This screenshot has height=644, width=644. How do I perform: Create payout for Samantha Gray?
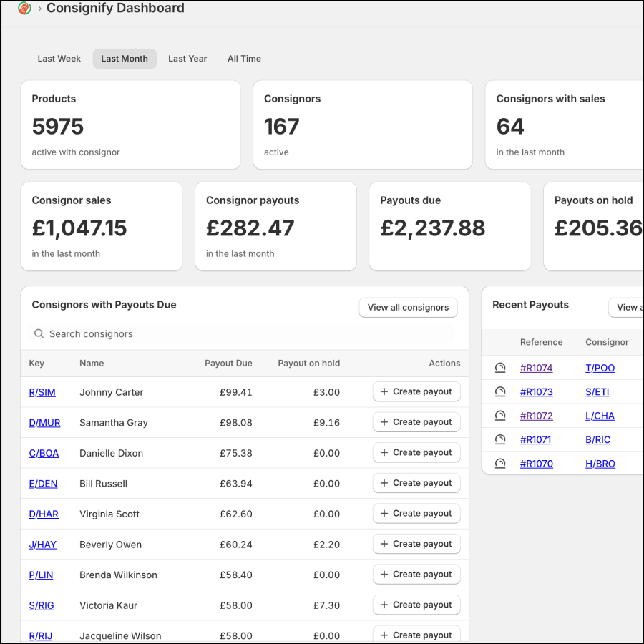point(416,422)
